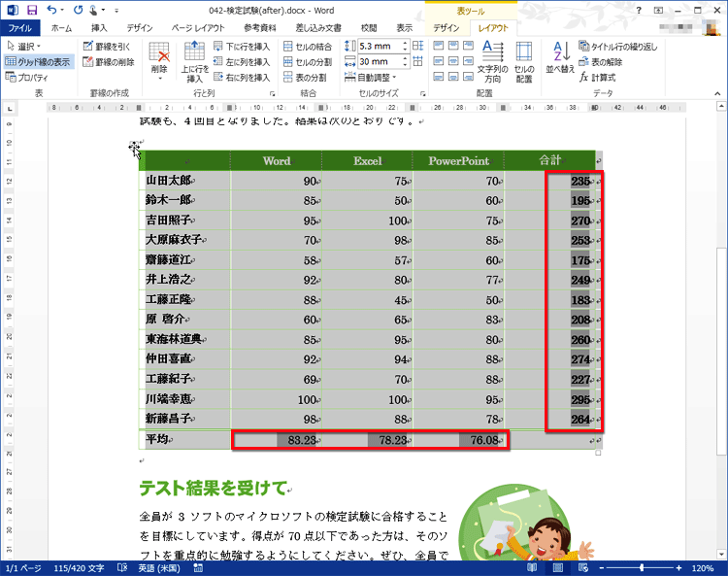
Task: Click 表の分割 split table
Action: click(305, 78)
